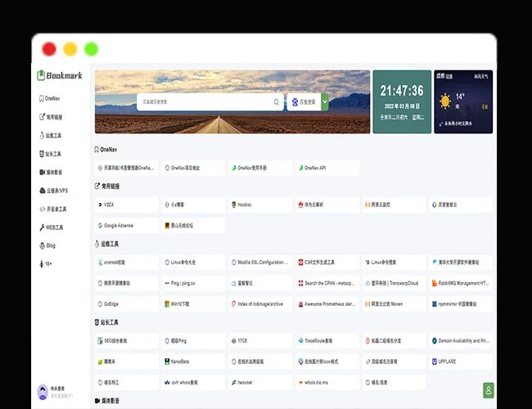Click the search magnifier icon

277,101
